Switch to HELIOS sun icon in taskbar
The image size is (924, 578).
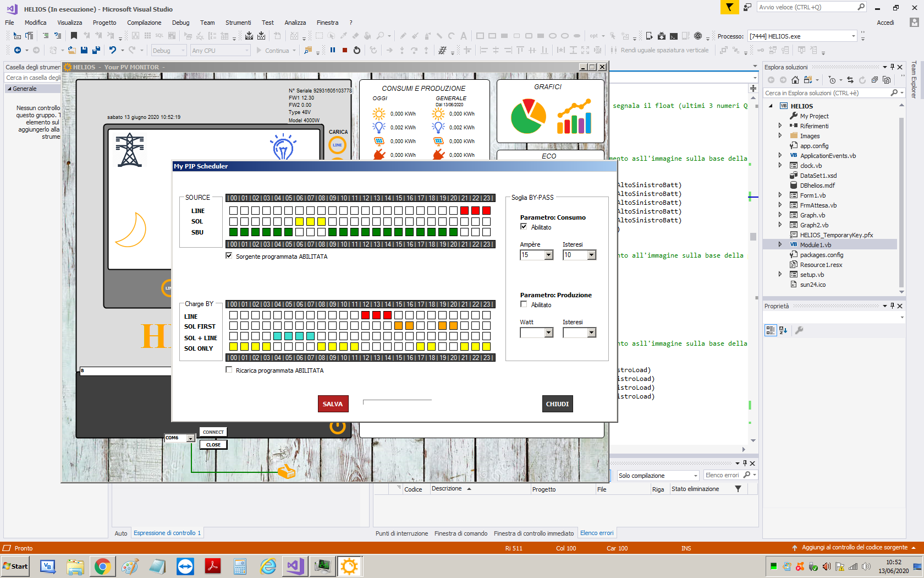(349, 566)
